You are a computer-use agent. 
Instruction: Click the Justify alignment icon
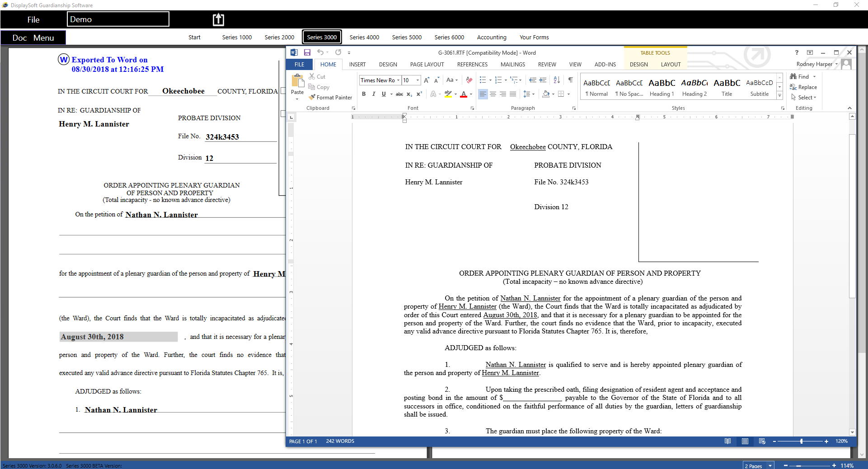[513, 94]
